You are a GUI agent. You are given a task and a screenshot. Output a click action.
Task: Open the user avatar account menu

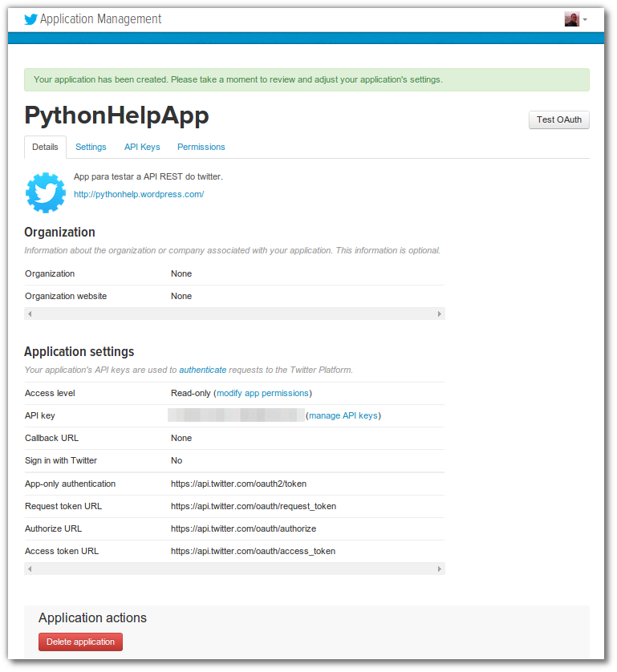point(576,19)
